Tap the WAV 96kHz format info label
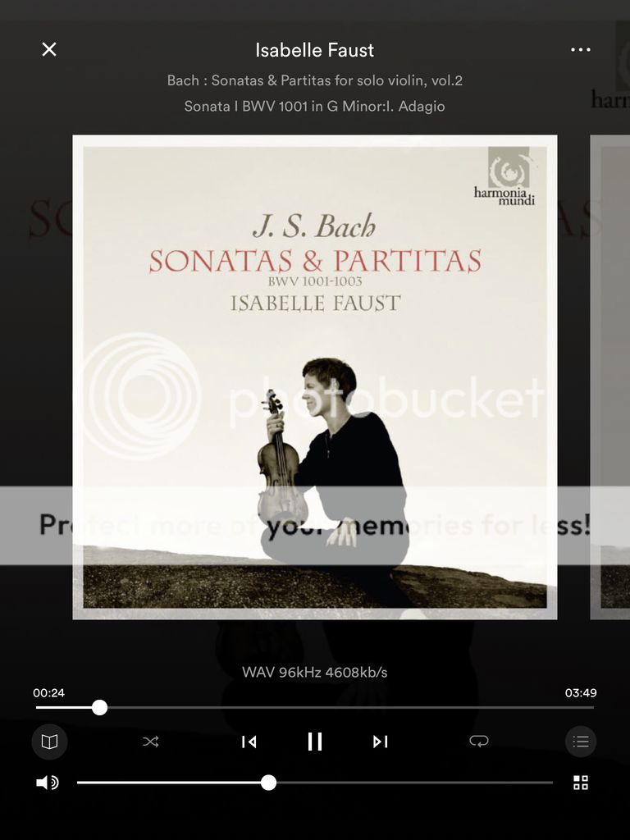 coord(315,672)
